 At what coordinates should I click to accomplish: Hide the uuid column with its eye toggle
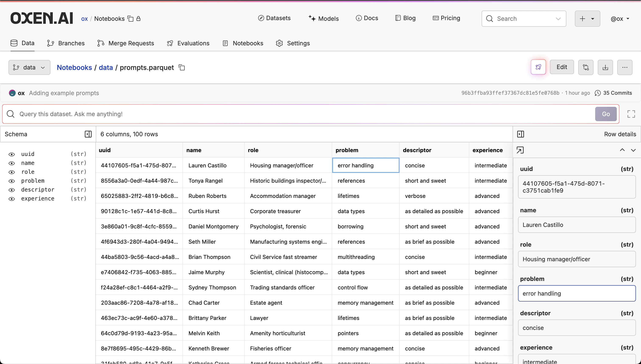(x=12, y=154)
